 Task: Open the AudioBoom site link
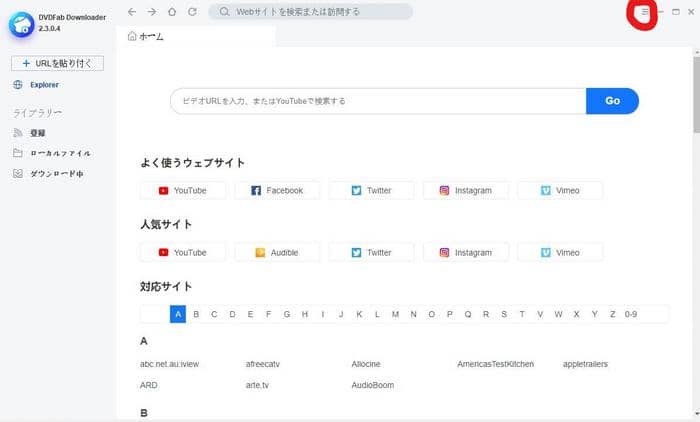[373, 385]
